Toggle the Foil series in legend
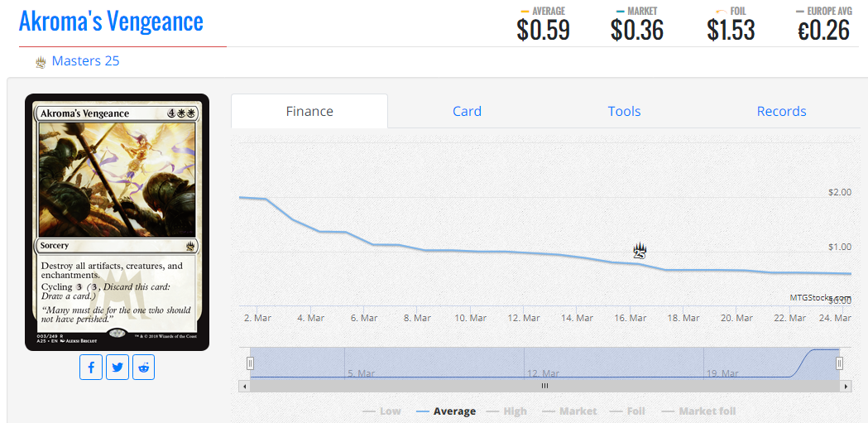 (x=626, y=411)
